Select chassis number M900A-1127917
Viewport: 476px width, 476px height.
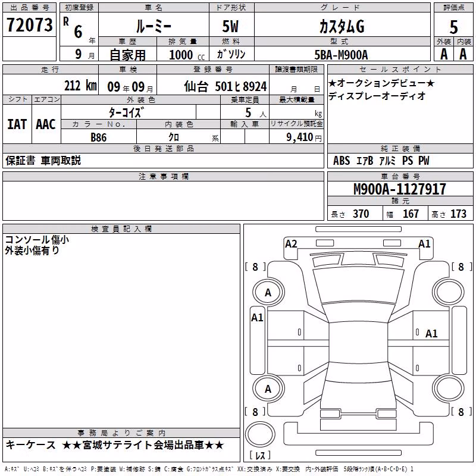(400, 189)
